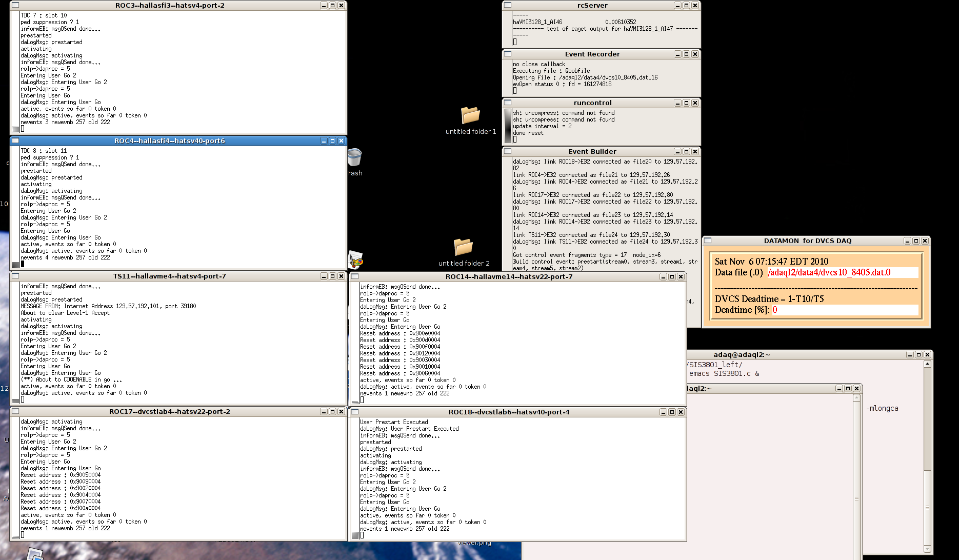Click 'DVCS Deadtime = 1-T10/T5' text
The width and height of the screenshot is (959, 560).
(769, 299)
